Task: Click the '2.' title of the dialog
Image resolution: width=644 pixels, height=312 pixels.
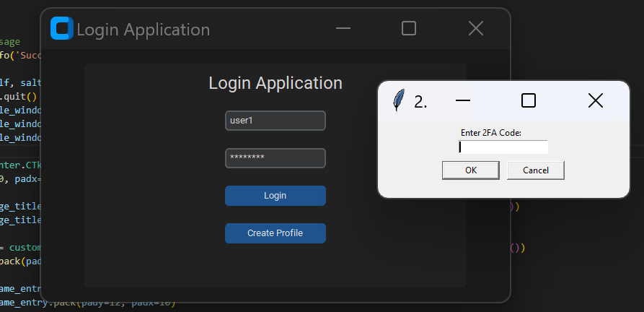Action: 420,102
